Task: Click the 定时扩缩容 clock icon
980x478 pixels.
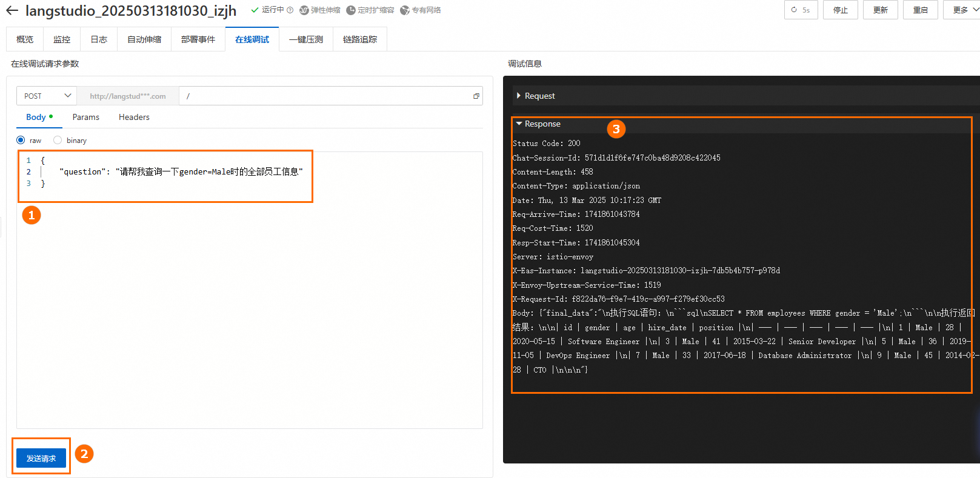Action: (351, 10)
